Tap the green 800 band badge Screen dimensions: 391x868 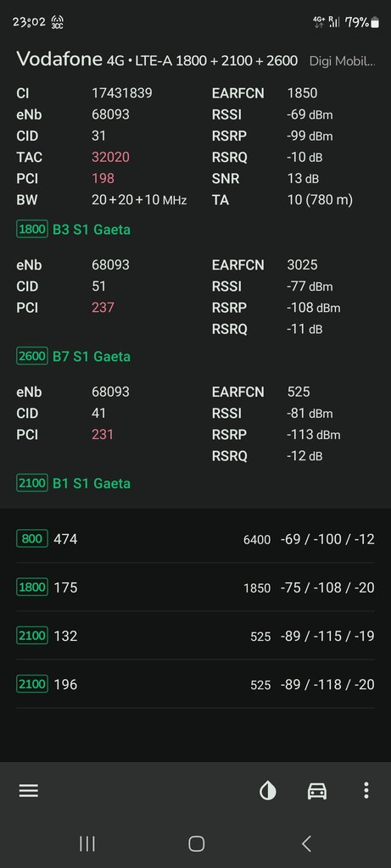tap(32, 538)
